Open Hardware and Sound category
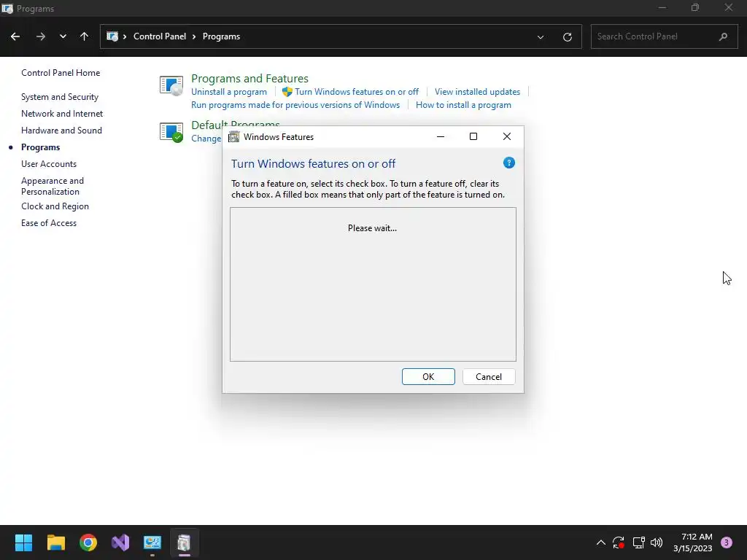The width and height of the screenshot is (747, 560). tap(61, 130)
